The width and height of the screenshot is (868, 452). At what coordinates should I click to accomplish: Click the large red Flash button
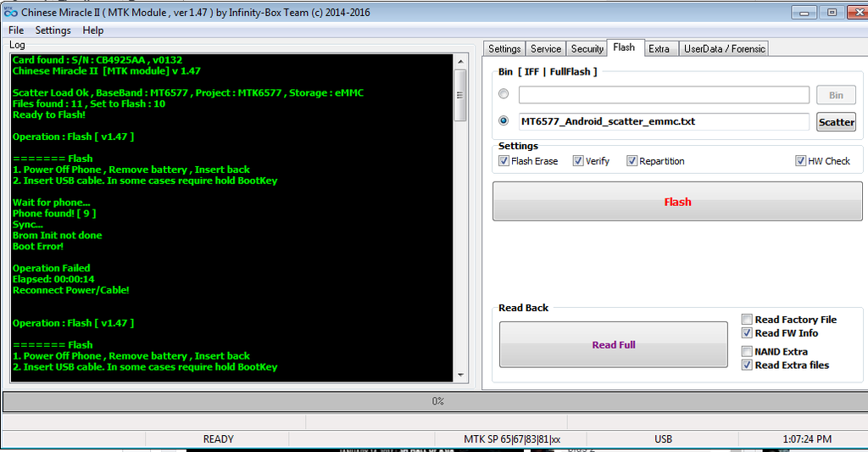pos(676,202)
